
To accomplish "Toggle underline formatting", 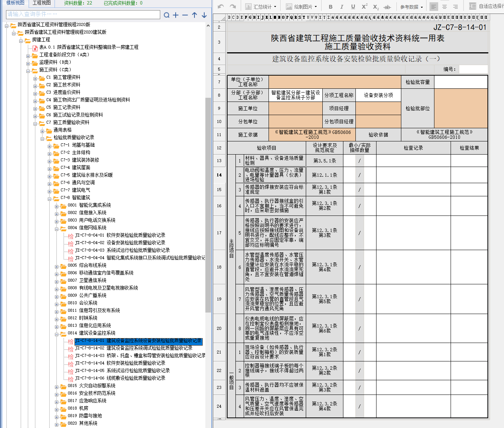I will pos(353,6).
